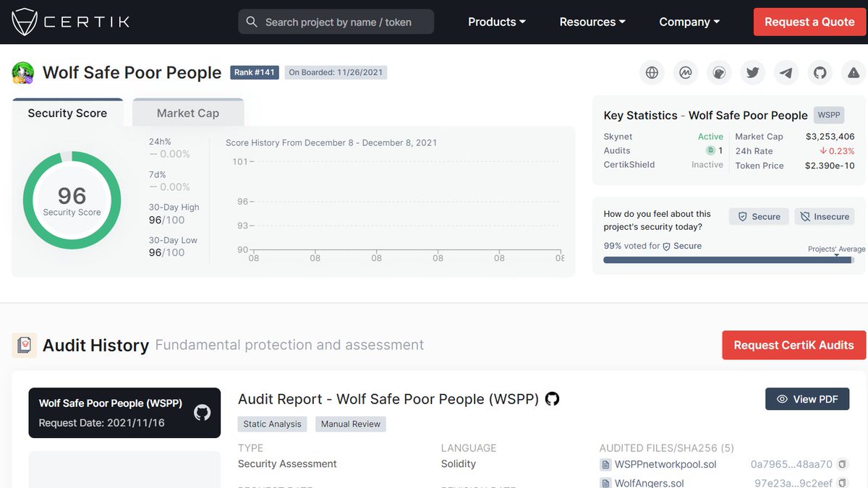Click the Rank #141 badge
Screen dimensions: 868x488
255,72
